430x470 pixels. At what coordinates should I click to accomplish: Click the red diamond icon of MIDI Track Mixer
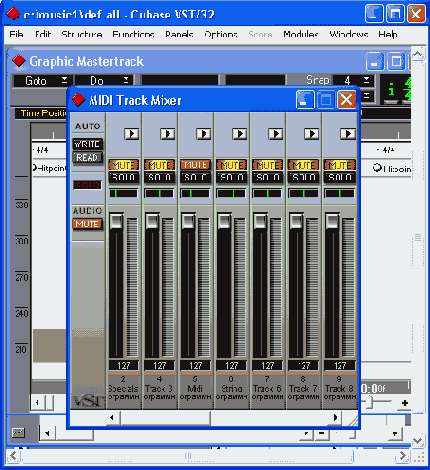click(x=79, y=100)
